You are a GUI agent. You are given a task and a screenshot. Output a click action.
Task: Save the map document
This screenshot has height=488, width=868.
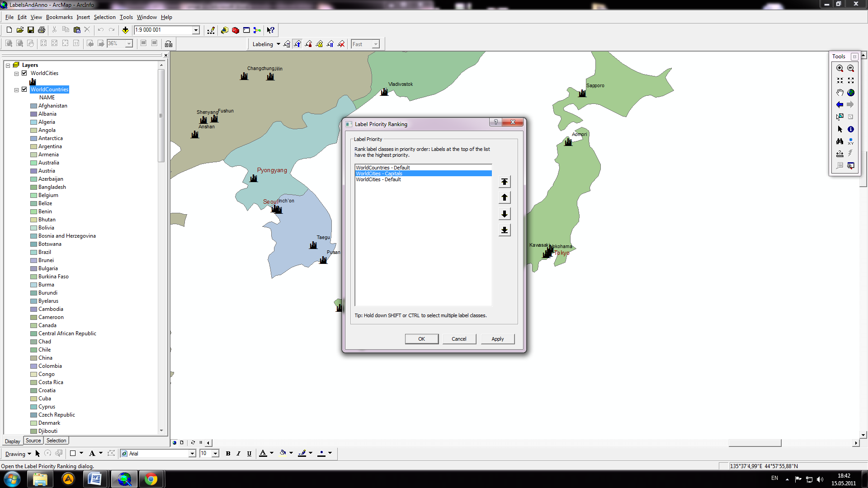[31, 30]
